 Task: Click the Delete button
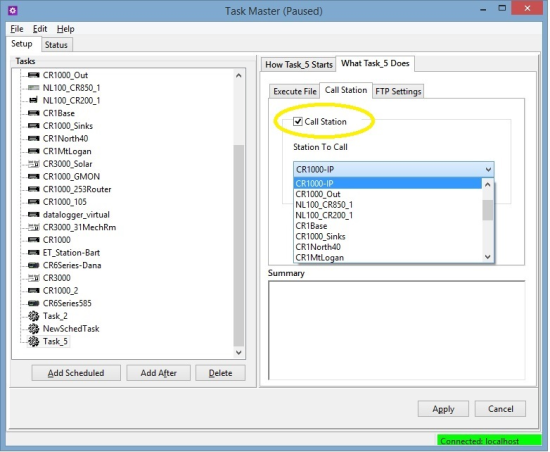pyautogui.click(x=220, y=373)
